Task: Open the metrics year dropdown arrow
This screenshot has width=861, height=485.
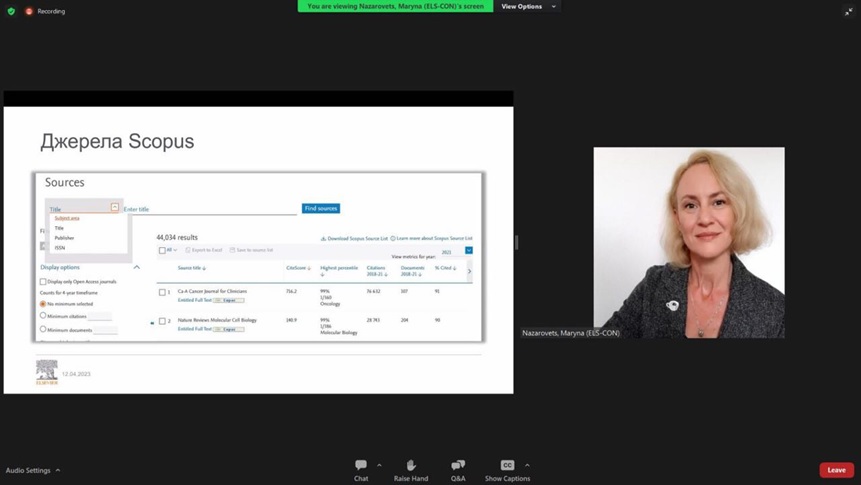Action: click(468, 250)
